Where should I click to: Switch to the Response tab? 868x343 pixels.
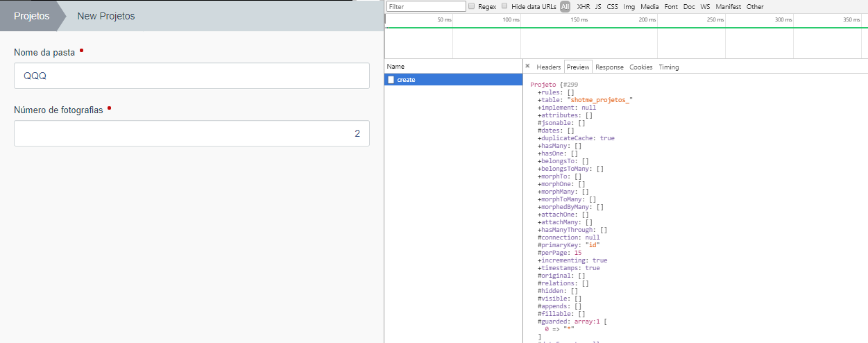coord(609,67)
